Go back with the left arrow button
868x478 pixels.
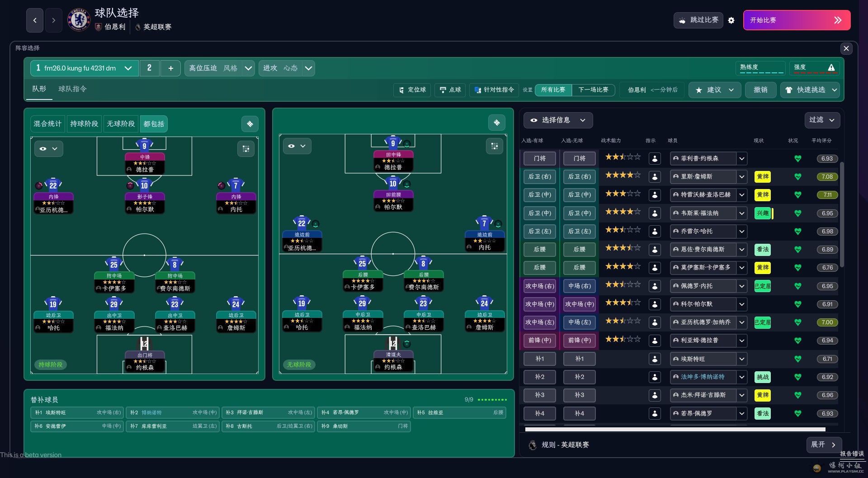pyautogui.click(x=35, y=20)
